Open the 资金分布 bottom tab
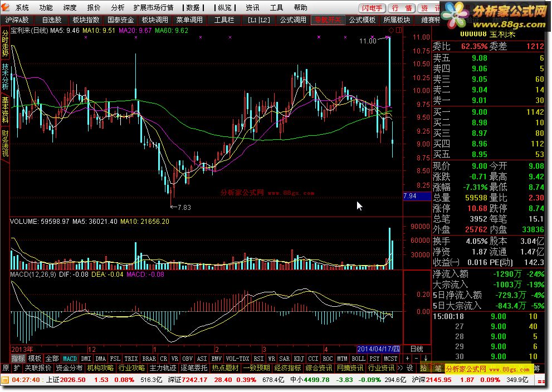Screen dimensions: 552x392 (x=69, y=368)
